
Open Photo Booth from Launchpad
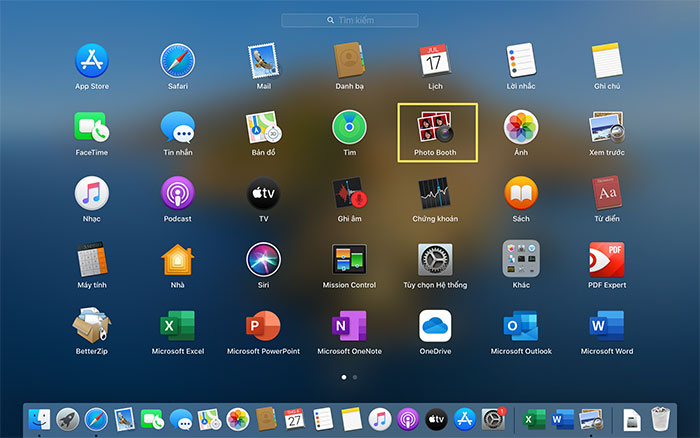(435, 127)
